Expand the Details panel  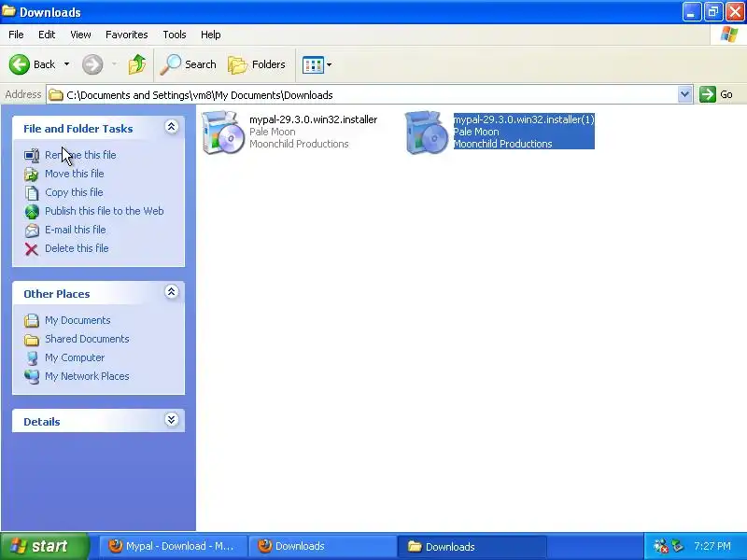172,419
